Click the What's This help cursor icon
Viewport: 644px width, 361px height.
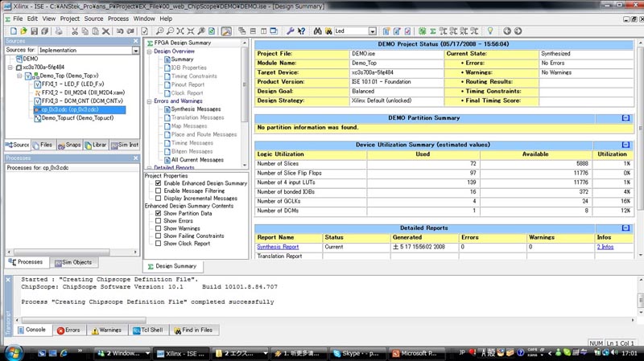301,31
